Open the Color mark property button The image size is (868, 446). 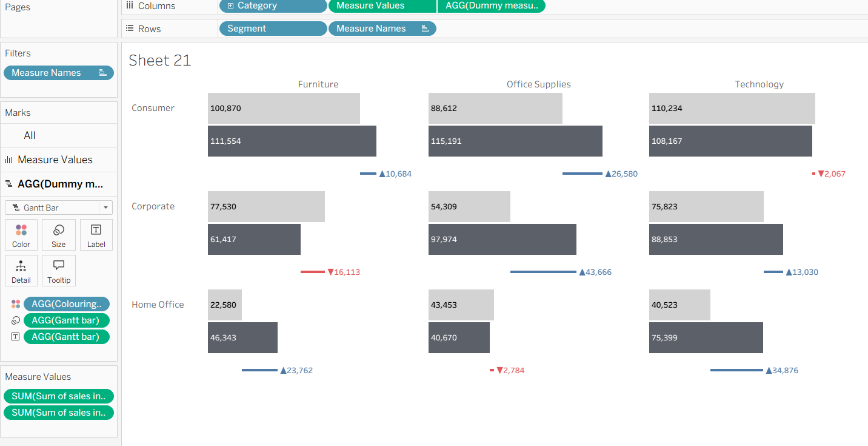[x=21, y=235]
